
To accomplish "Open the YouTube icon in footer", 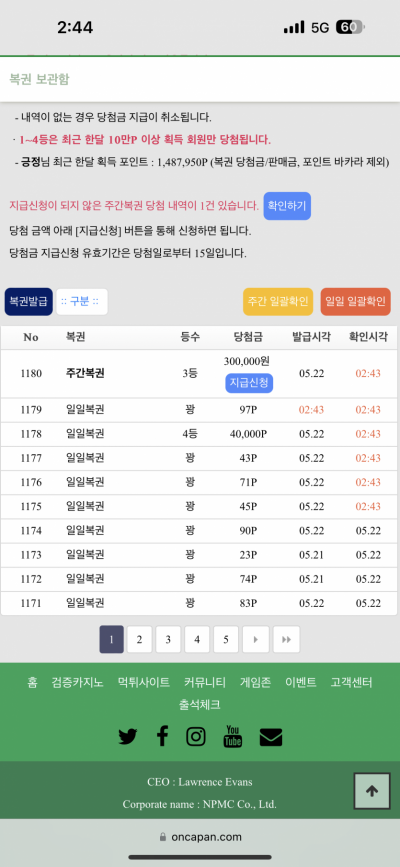I will pyautogui.click(x=233, y=737).
